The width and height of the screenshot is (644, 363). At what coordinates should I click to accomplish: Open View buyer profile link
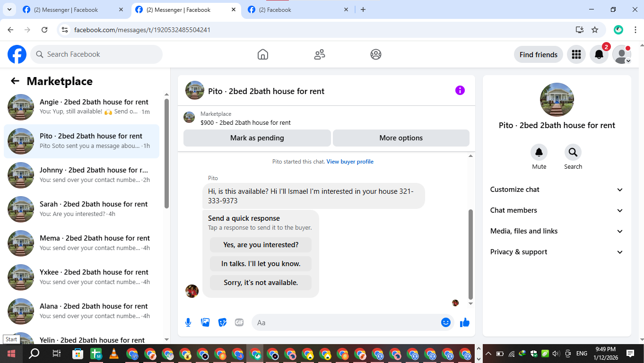pyautogui.click(x=350, y=162)
